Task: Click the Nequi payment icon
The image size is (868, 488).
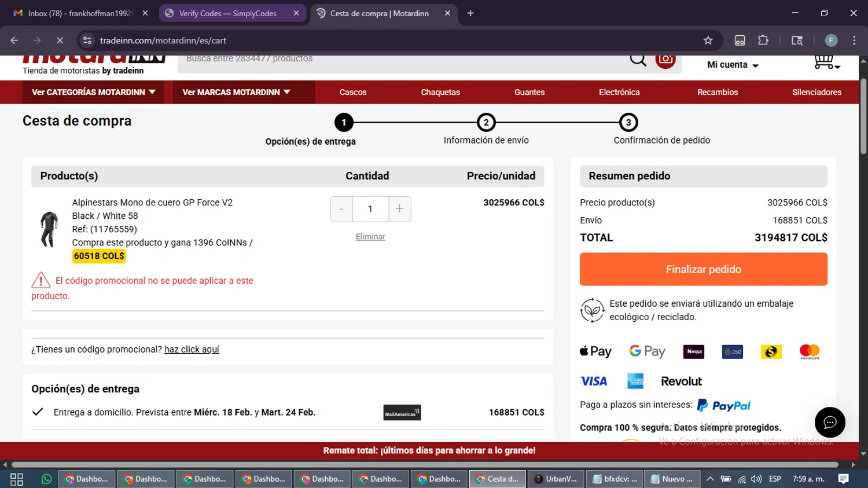Action: [694, 351]
